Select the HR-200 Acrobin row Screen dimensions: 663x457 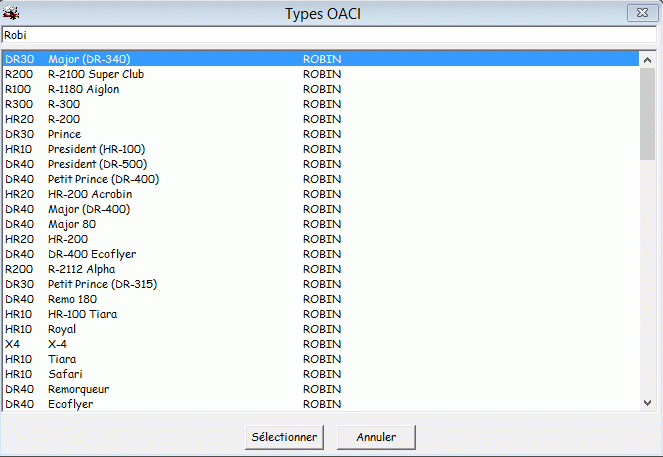(x=321, y=194)
